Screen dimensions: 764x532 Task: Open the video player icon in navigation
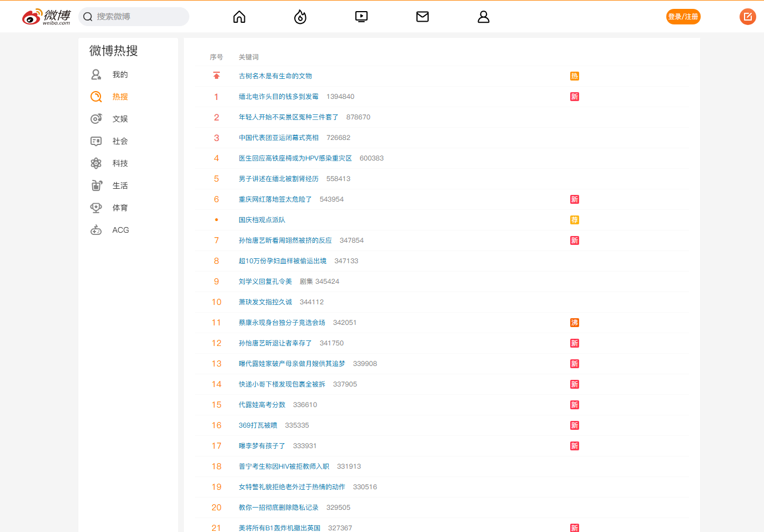(x=361, y=17)
